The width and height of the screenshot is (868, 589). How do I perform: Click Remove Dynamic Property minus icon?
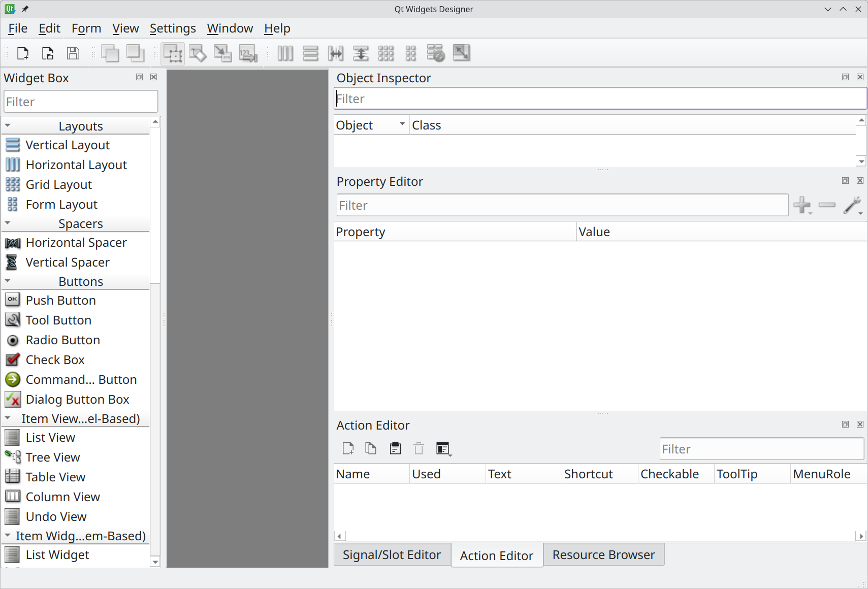827,205
